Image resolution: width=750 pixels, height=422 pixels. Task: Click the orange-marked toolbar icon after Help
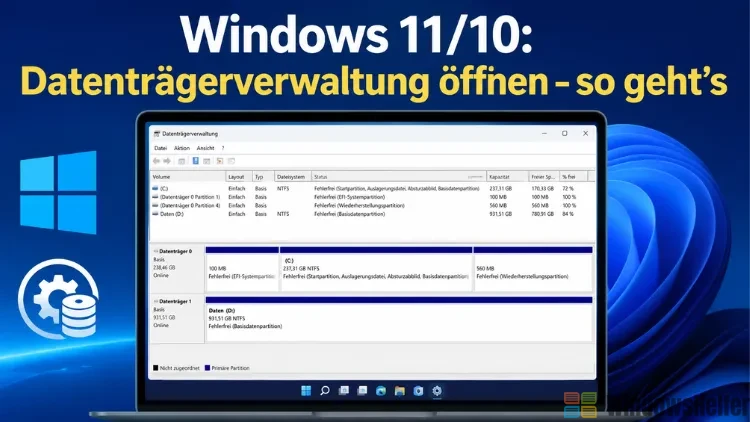[220, 161]
